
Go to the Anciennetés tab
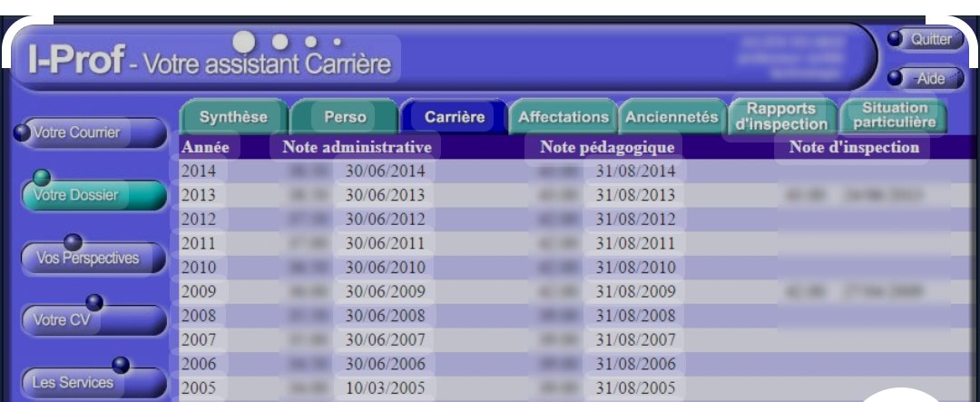click(671, 117)
